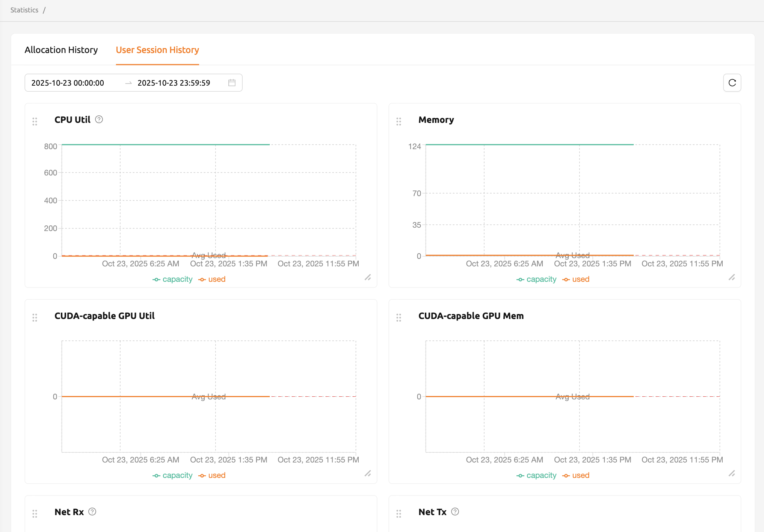Click the CPU Util help question icon

point(99,119)
